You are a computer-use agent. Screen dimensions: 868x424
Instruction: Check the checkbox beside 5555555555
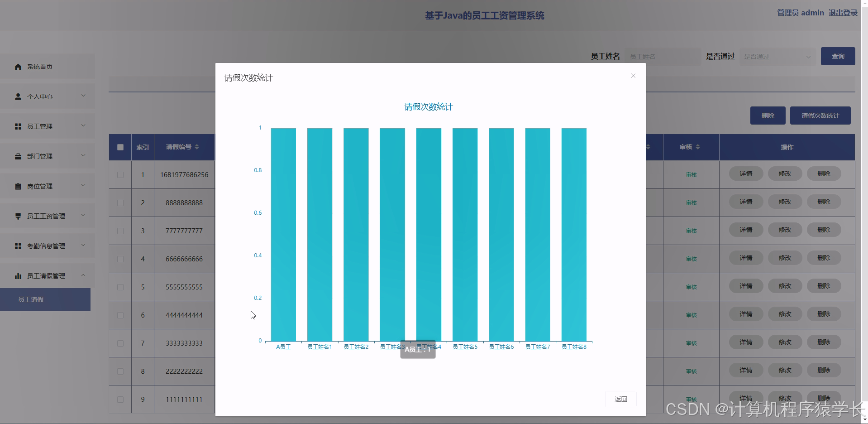click(119, 287)
